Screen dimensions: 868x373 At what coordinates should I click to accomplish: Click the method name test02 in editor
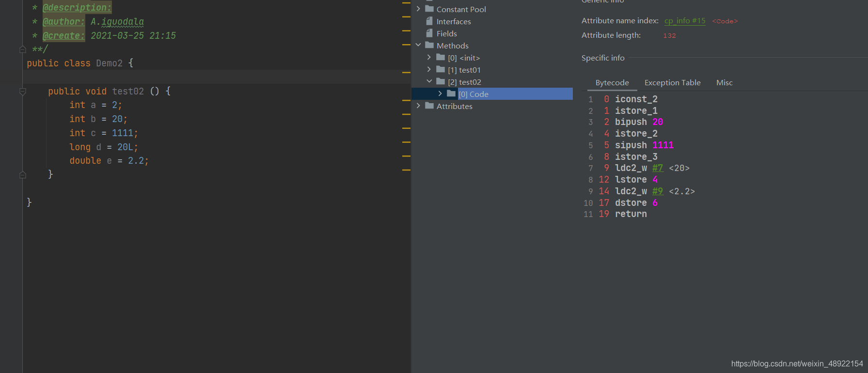tap(128, 92)
